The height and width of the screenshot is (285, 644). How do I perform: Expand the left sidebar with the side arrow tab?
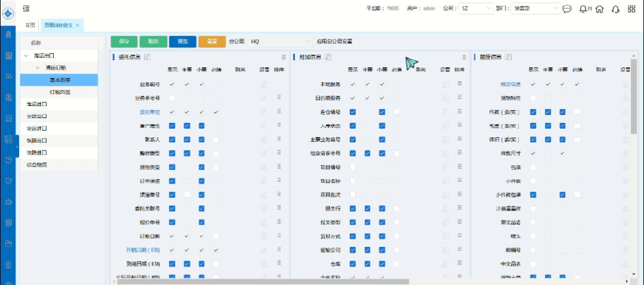tap(17, 146)
